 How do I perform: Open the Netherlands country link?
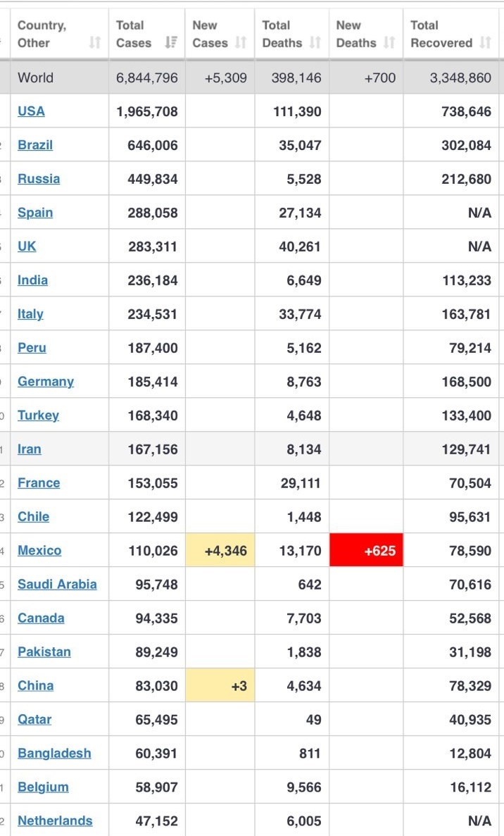click(55, 821)
